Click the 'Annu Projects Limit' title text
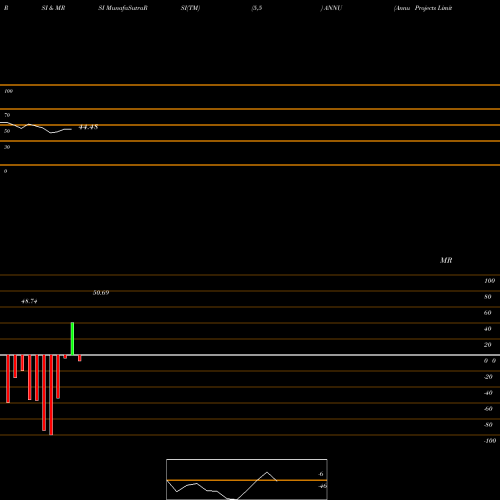Screen dimensions: 500x500 tap(423, 8)
